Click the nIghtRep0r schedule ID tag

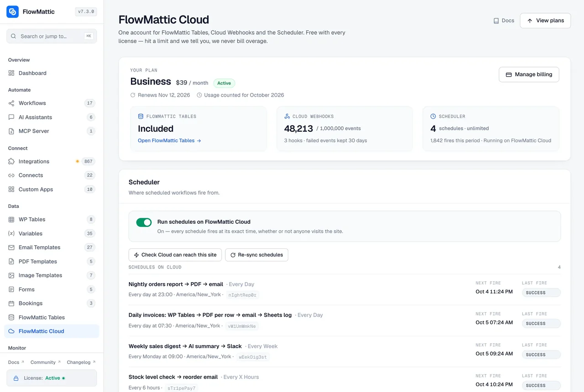[243, 295]
